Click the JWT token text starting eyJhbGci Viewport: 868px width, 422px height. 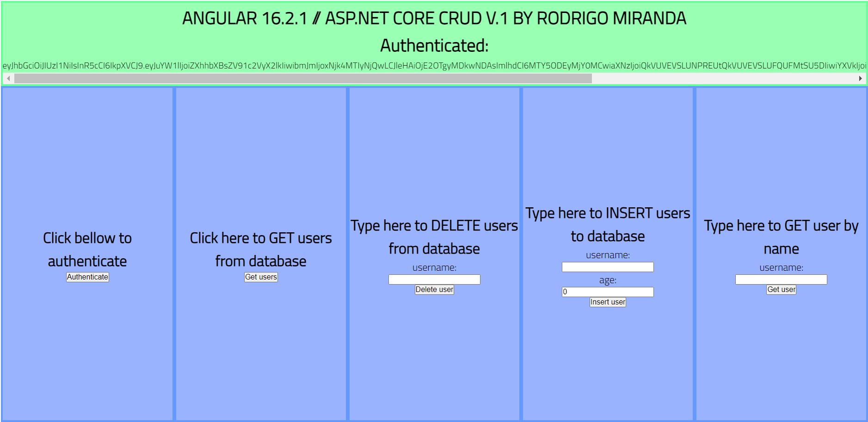(x=434, y=66)
